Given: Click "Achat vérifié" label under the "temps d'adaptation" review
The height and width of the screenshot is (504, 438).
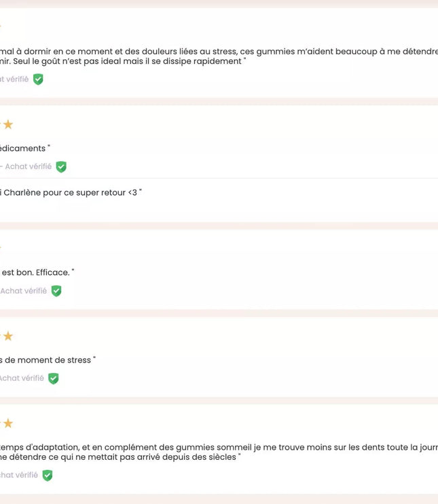Looking at the screenshot, I should click(x=19, y=475).
